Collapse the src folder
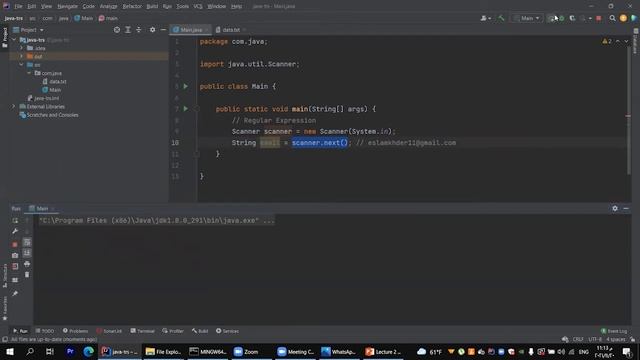The width and height of the screenshot is (640, 360). [22, 65]
